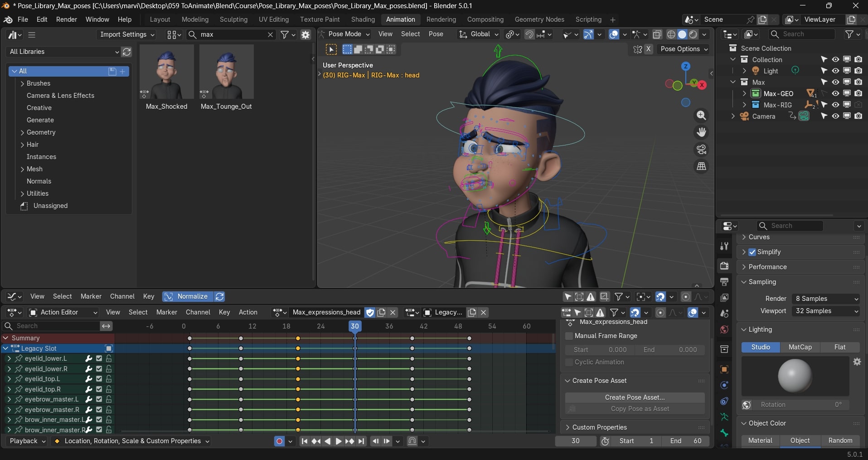Click the zoom magnifier icon in viewport
The image size is (868, 460).
(x=701, y=116)
